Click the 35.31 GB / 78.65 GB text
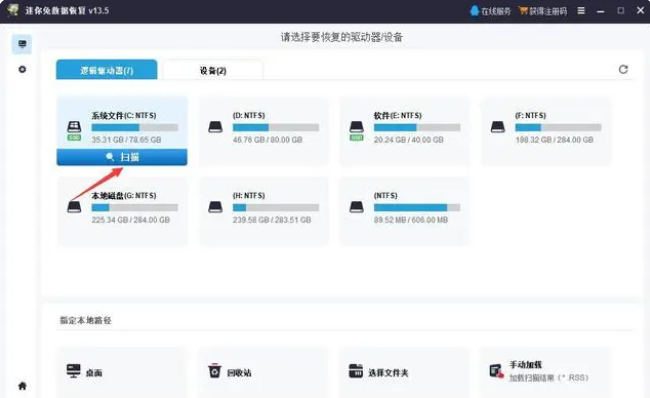The image size is (650, 398). 126,140
